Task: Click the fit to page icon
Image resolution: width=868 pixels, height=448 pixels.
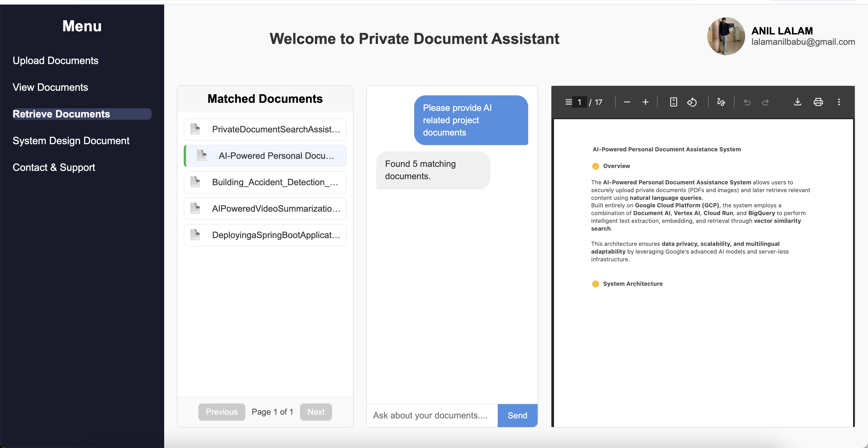Action: point(673,102)
